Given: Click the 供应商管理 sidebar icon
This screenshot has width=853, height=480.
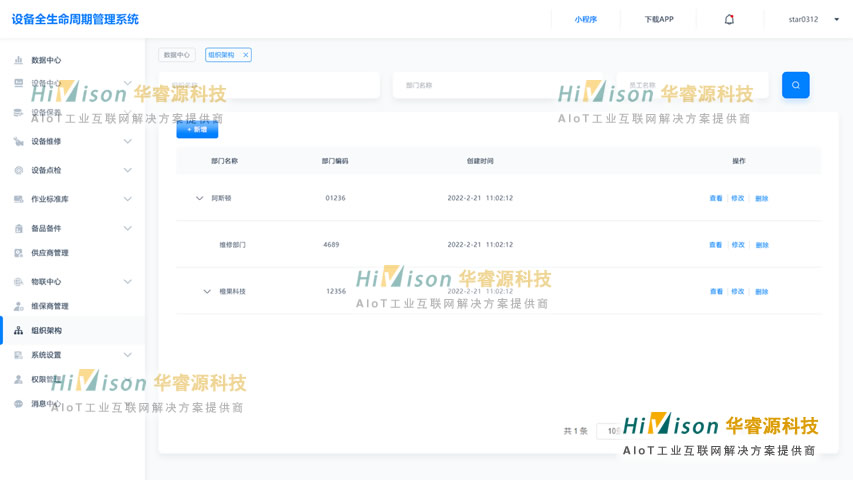Looking at the screenshot, I should pyautogui.click(x=18, y=253).
